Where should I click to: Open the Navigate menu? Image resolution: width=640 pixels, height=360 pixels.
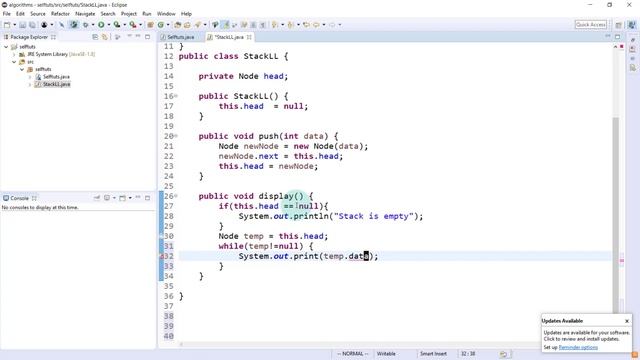point(85,13)
